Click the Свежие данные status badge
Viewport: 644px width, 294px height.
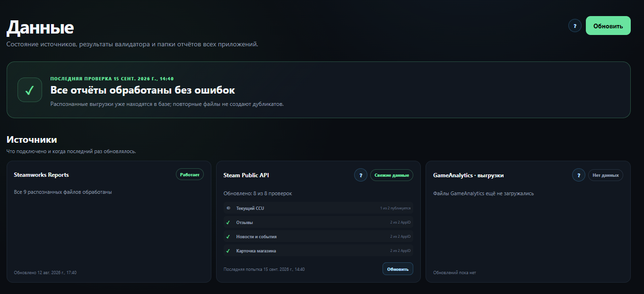392,175
